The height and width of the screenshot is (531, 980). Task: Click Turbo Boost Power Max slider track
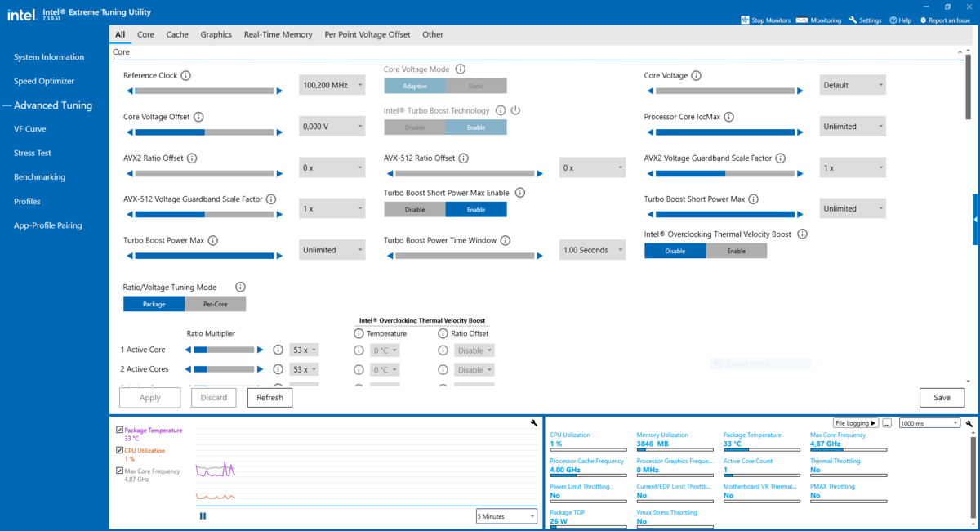(x=204, y=256)
